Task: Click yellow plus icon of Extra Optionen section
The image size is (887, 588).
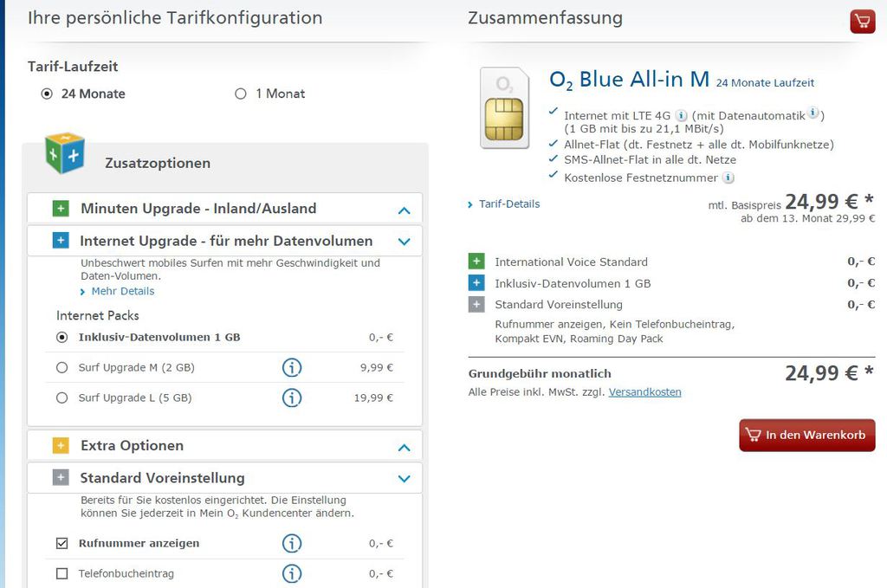Action: [61, 445]
